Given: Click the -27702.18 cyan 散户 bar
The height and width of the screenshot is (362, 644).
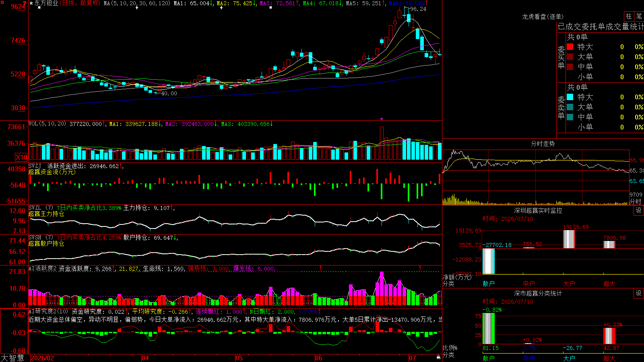Looking at the screenshot, I should 489,261.
